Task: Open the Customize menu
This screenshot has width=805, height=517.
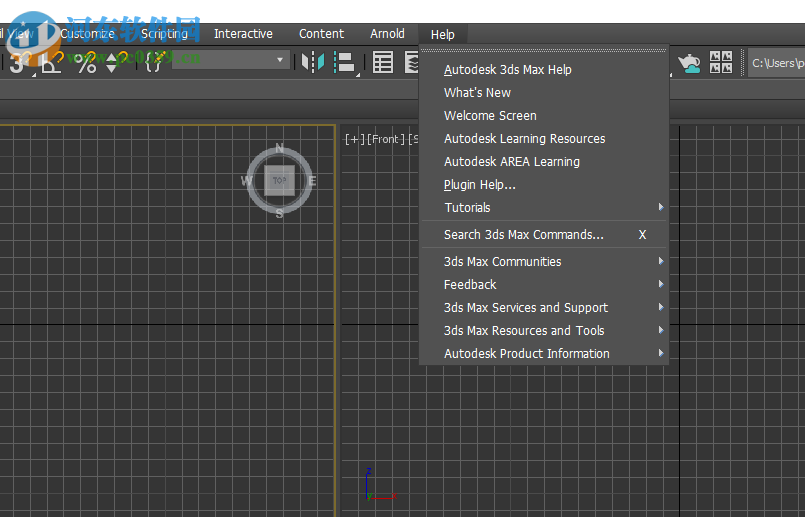Action: 87,34
